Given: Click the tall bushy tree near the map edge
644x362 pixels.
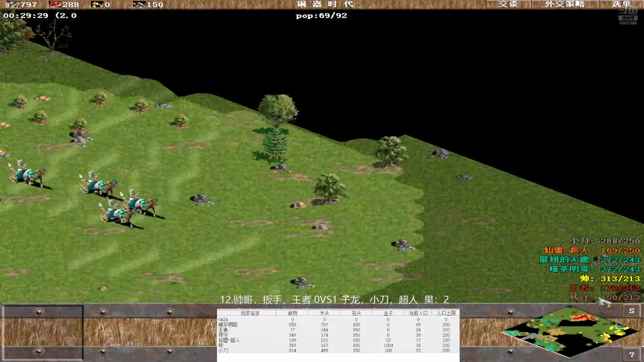Looking at the screenshot, I should click(277, 110).
